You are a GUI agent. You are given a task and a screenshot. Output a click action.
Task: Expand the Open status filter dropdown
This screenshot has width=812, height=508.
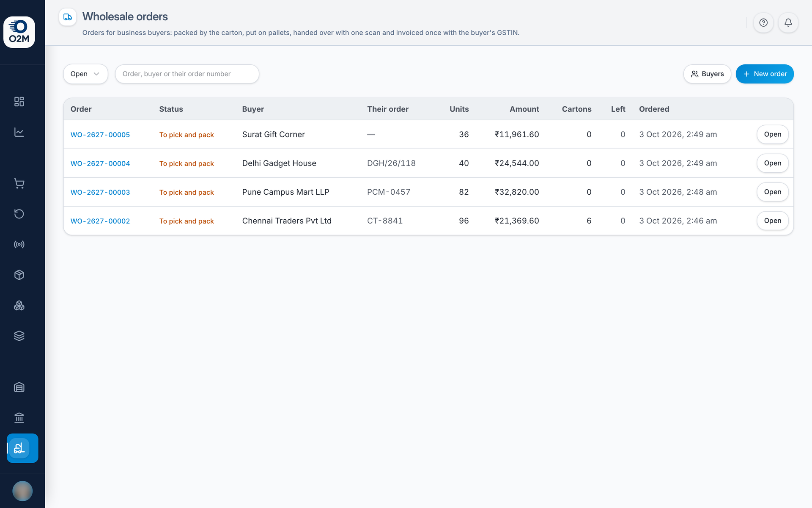tap(86, 74)
